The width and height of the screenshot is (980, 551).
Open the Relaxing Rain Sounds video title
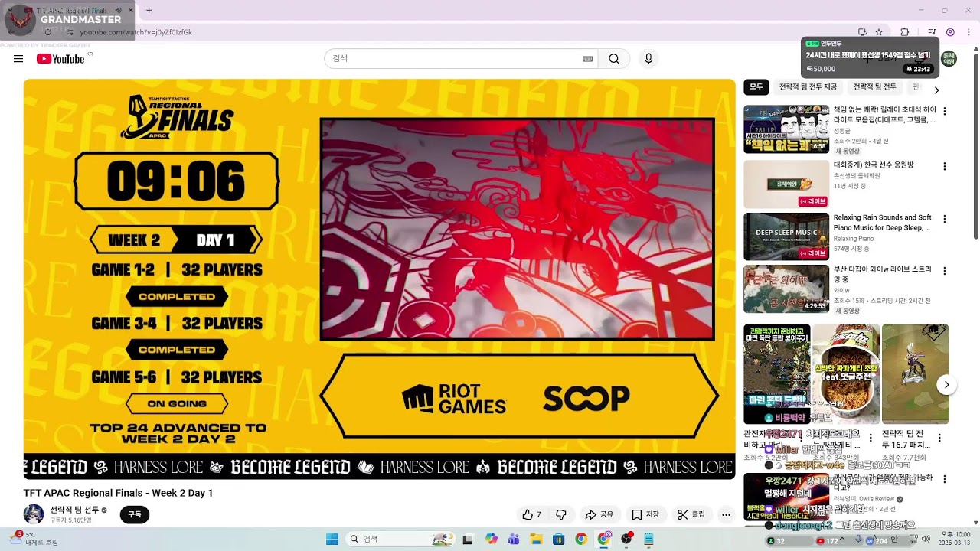coord(883,223)
